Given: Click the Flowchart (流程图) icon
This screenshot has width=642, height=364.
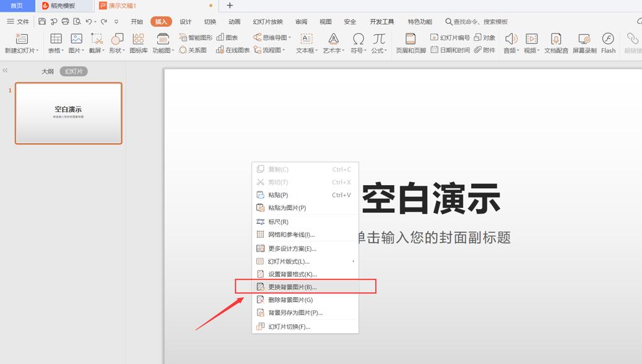Looking at the screenshot, I should coord(269,50).
